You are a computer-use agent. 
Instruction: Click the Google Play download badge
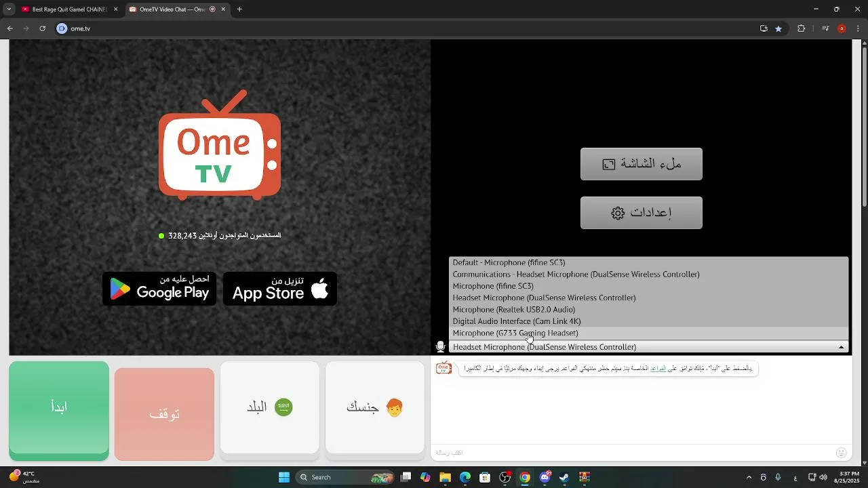[x=159, y=289]
